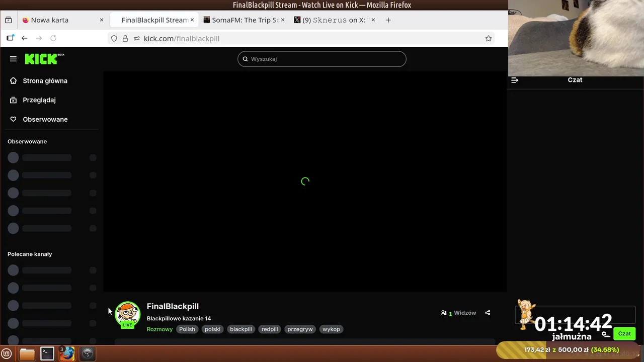Close the Nowa karta tab
644x362 pixels.
point(101,20)
